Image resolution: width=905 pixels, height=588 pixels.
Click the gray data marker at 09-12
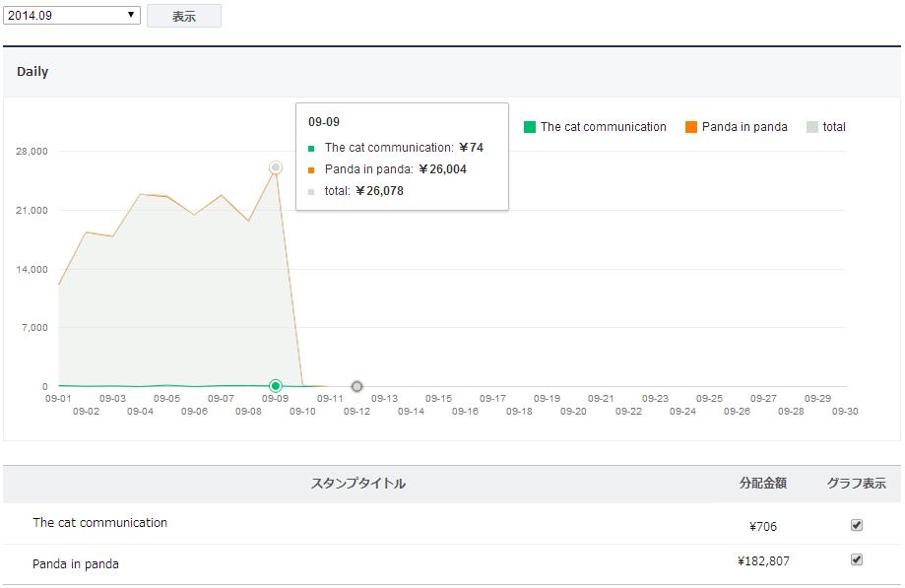click(x=356, y=386)
